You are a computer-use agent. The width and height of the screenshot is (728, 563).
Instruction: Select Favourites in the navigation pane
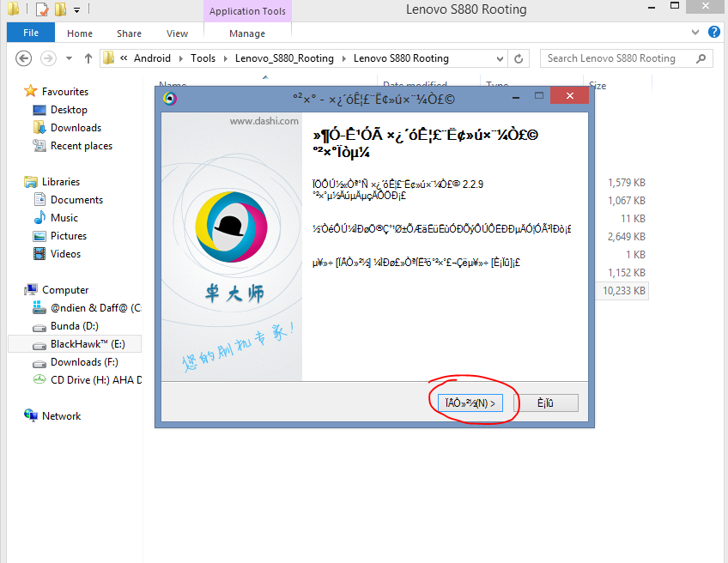[65, 92]
